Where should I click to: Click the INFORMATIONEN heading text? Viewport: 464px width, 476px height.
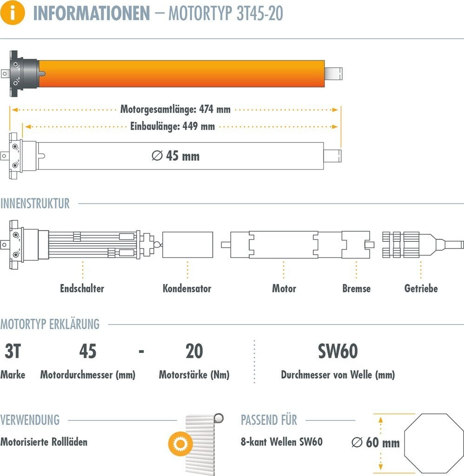pyautogui.click(x=91, y=13)
